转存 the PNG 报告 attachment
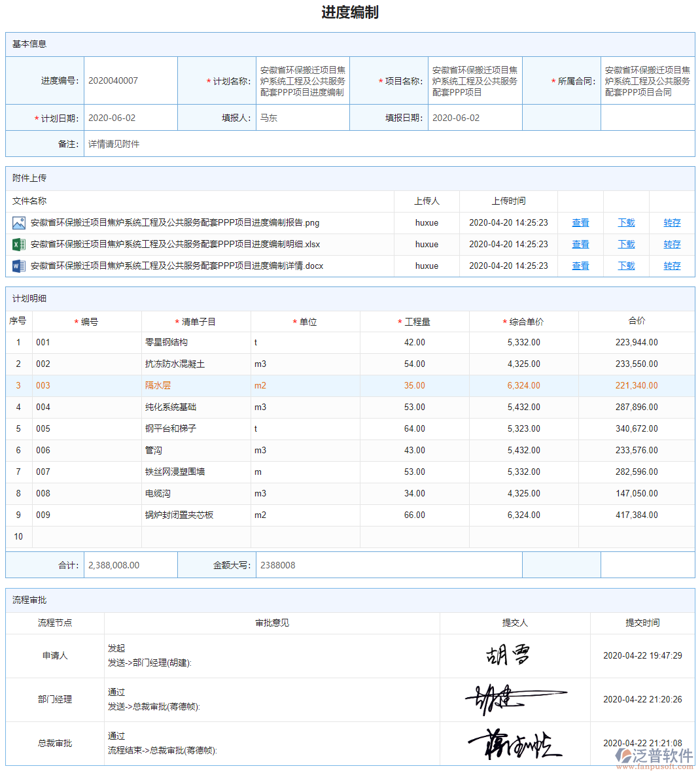 pyautogui.click(x=671, y=222)
